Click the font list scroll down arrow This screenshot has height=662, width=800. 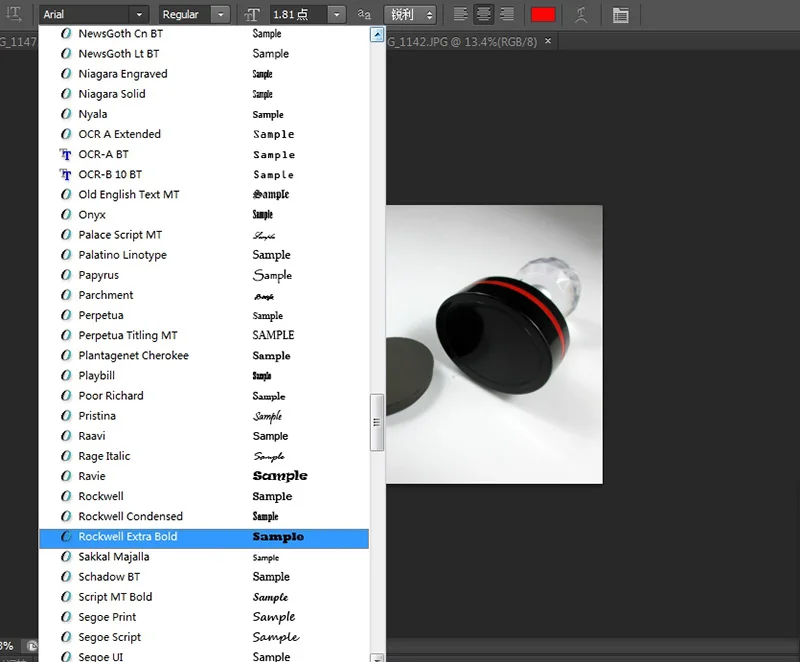(377, 658)
